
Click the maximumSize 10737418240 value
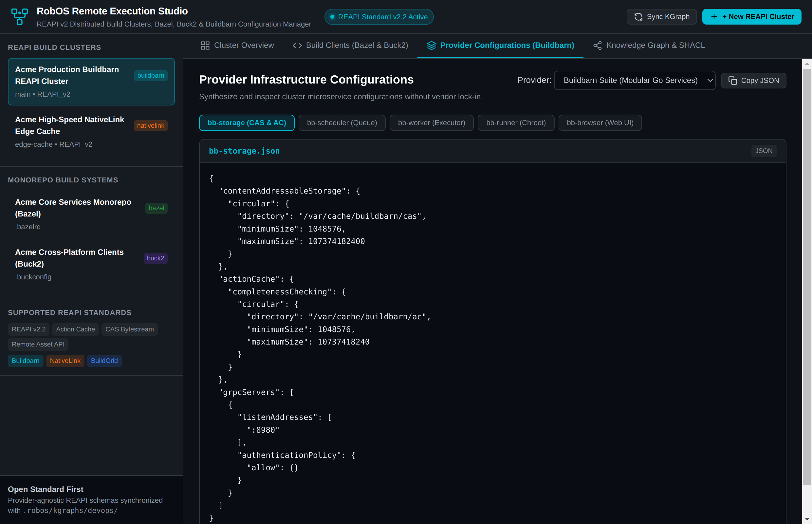(x=343, y=342)
